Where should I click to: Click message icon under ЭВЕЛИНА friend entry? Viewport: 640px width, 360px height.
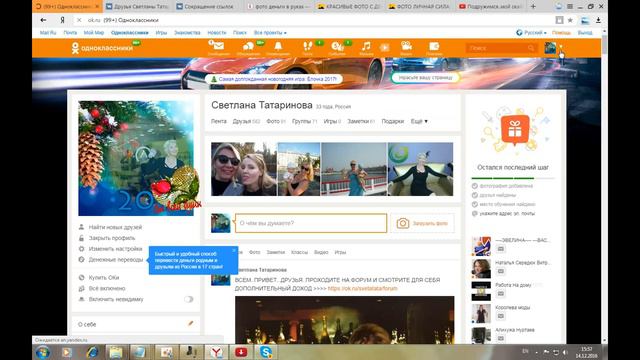(x=500, y=249)
